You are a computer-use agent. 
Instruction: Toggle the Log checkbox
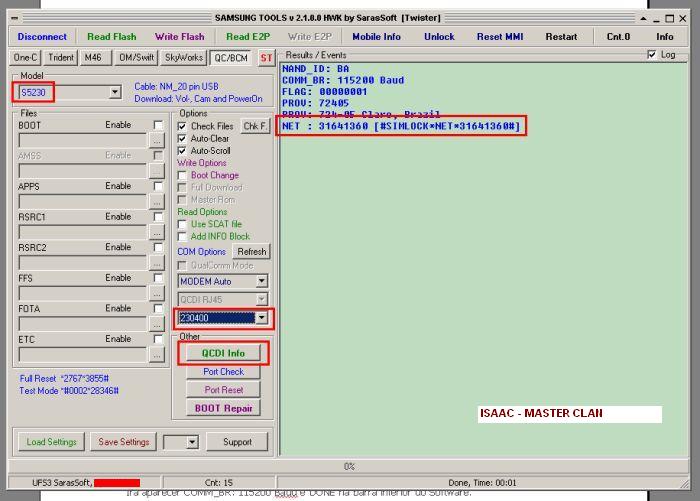click(652, 54)
